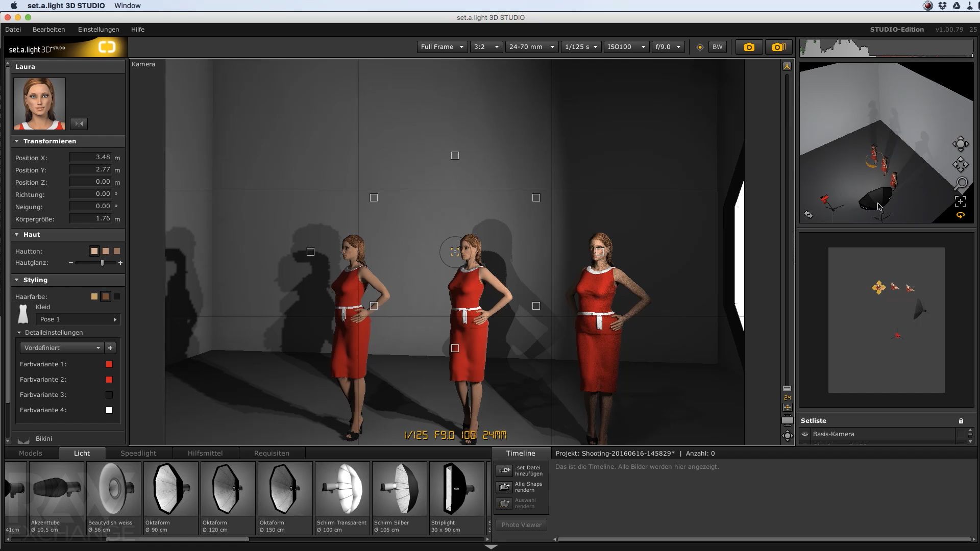Toggle the BW black-and-white mode

click(x=717, y=47)
